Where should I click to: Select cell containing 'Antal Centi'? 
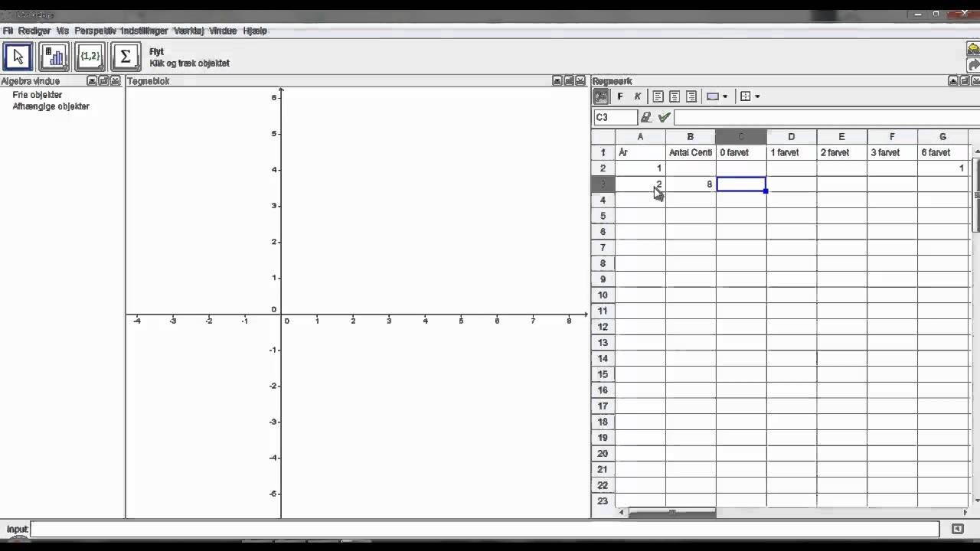691,152
